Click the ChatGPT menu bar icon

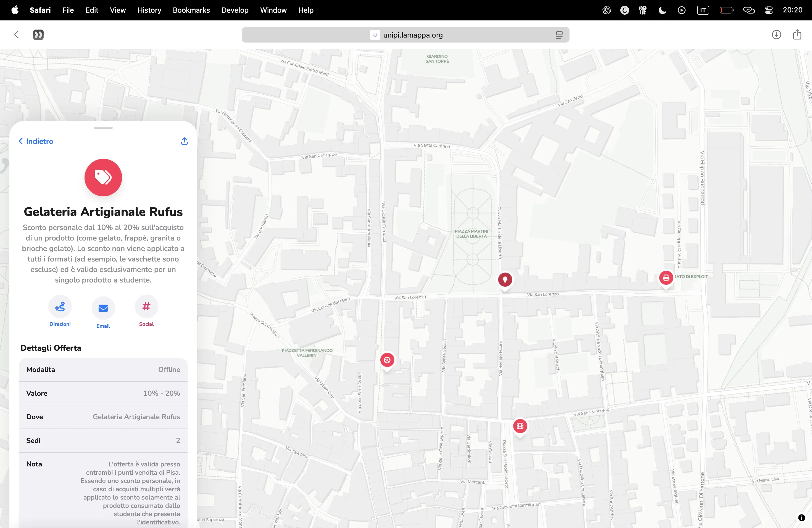(x=606, y=10)
